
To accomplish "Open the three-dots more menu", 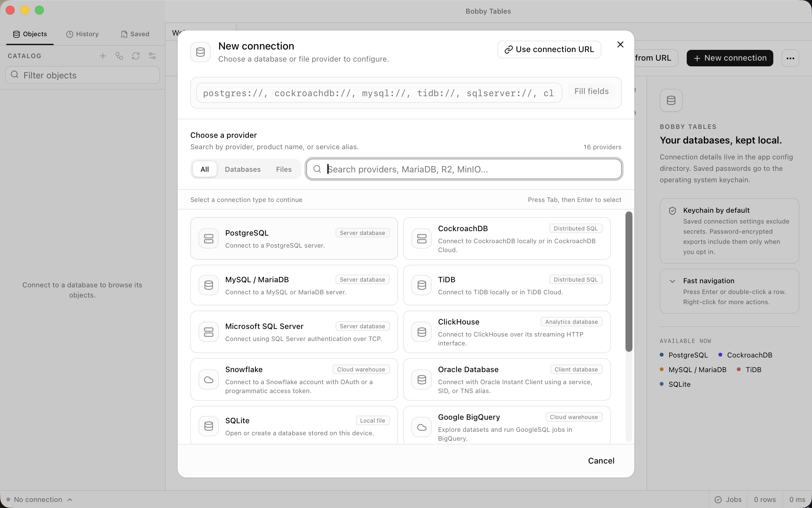I will (x=790, y=58).
